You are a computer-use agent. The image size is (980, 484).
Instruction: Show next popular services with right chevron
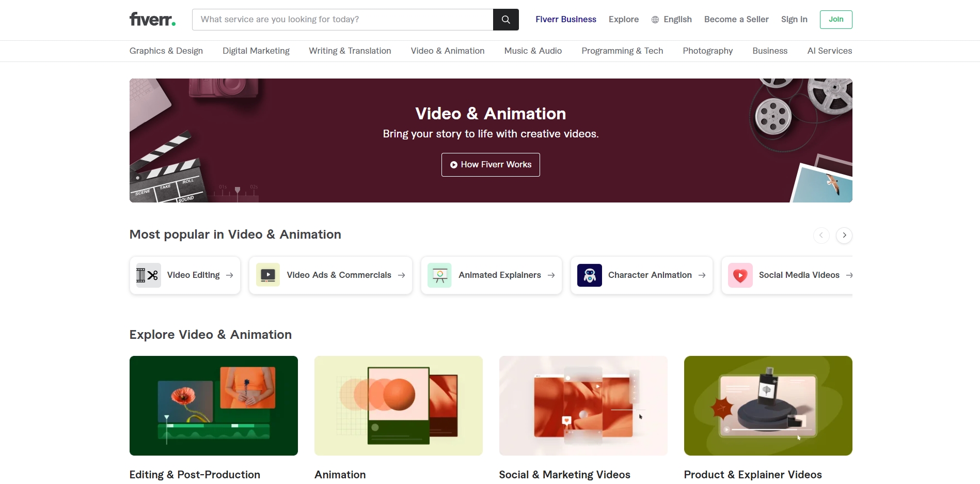click(x=844, y=235)
